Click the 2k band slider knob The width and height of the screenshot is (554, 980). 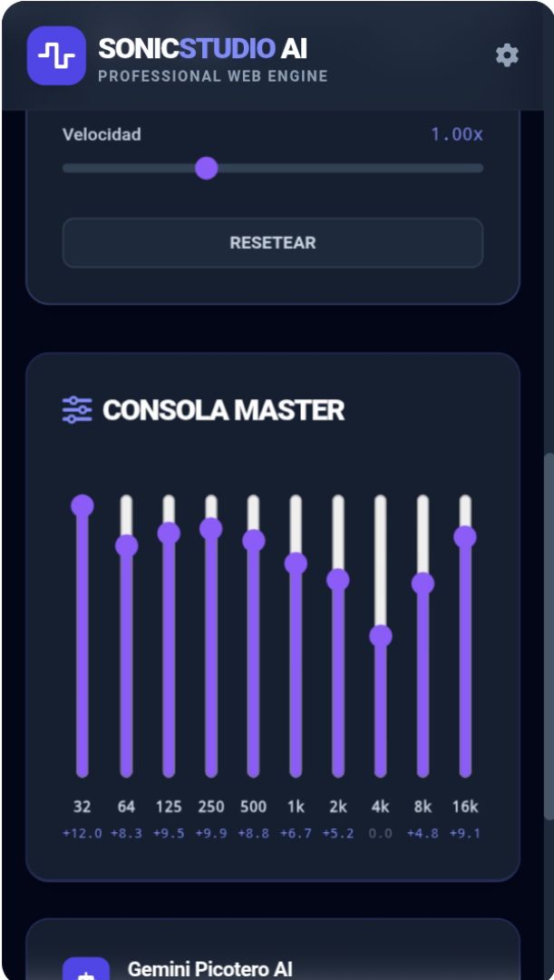pos(338,579)
